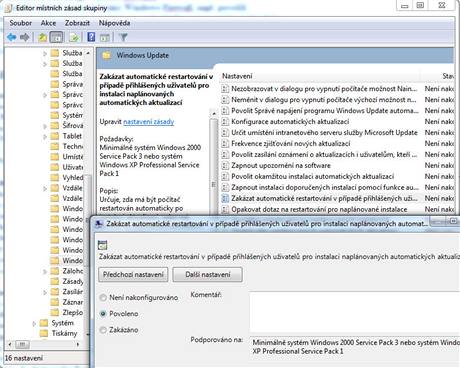Click the folder icon of Šifrová tree item
This screenshot has width=460, height=368.
tap(55, 126)
